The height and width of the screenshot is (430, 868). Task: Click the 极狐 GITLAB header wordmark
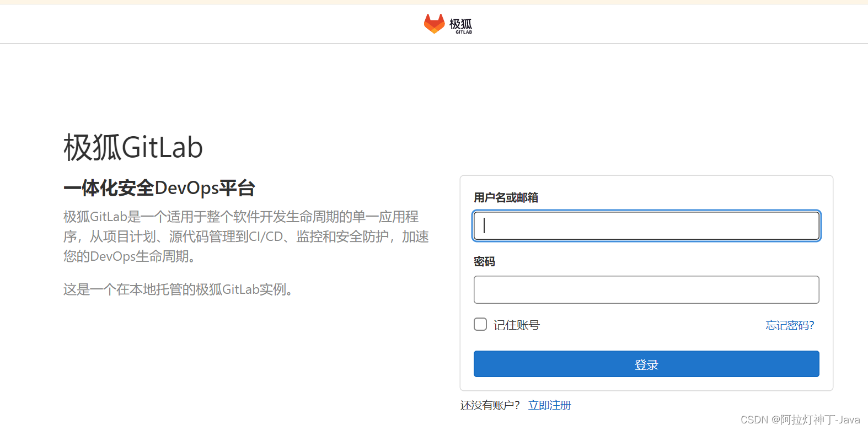pyautogui.click(x=460, y=25)
